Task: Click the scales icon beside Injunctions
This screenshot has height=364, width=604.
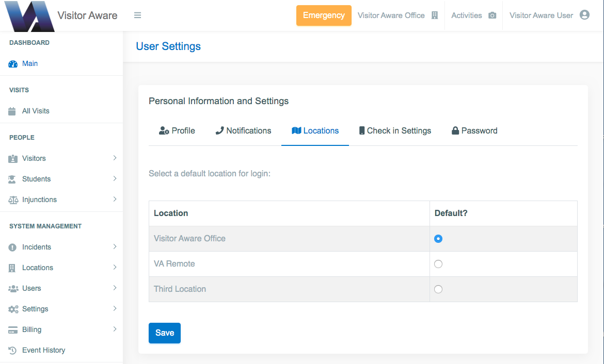Action: 13,200
